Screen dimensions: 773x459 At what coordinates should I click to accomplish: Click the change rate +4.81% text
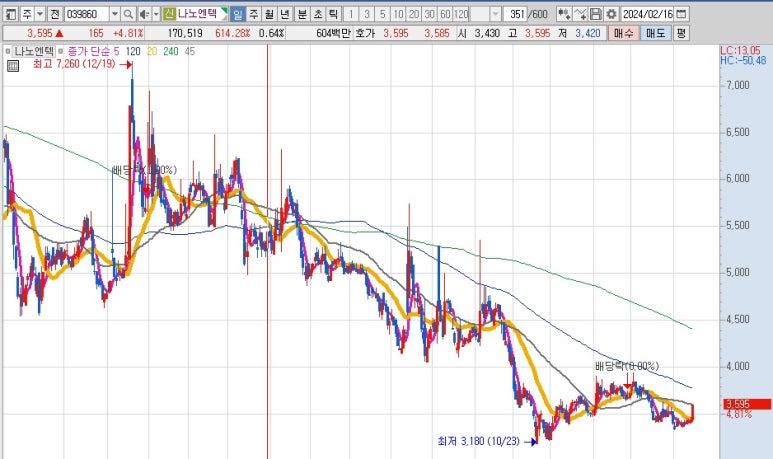click(128, 34)
